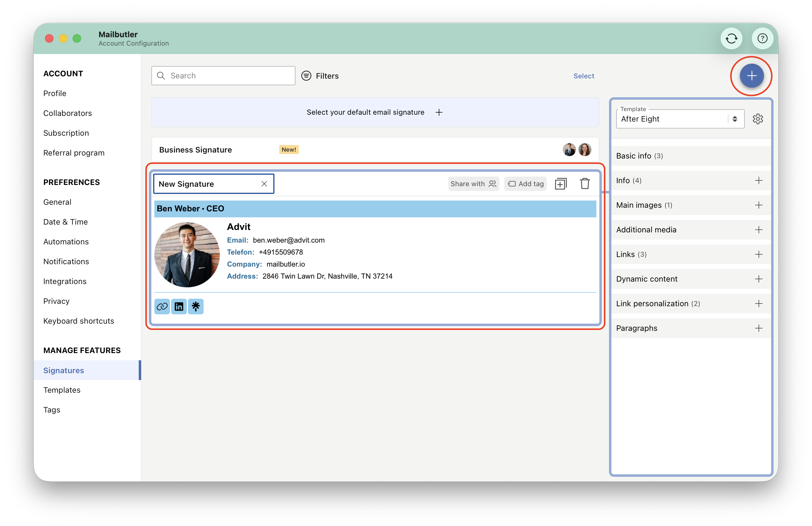Click the search magnifier icon

[161, 76]
